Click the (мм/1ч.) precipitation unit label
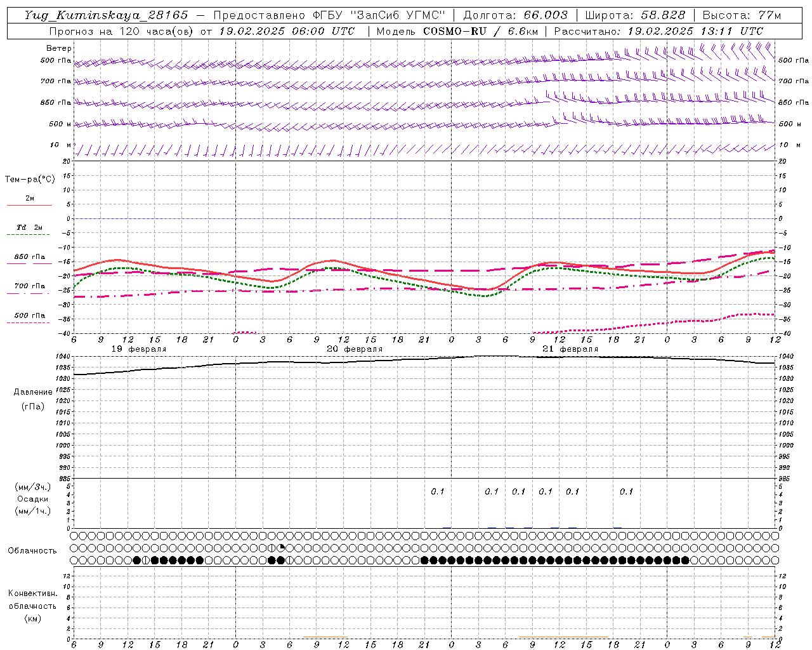This screenshot has width=812, height=650. [x=33, y=511]
